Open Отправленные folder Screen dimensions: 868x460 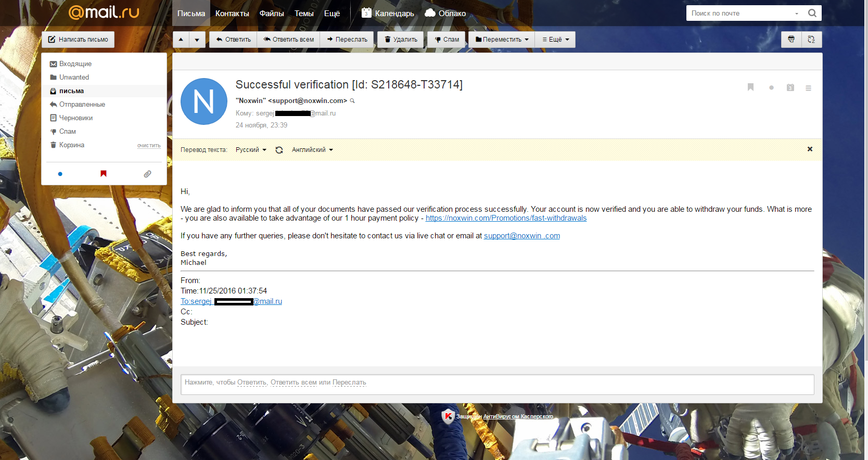click(x=104, y=105)
